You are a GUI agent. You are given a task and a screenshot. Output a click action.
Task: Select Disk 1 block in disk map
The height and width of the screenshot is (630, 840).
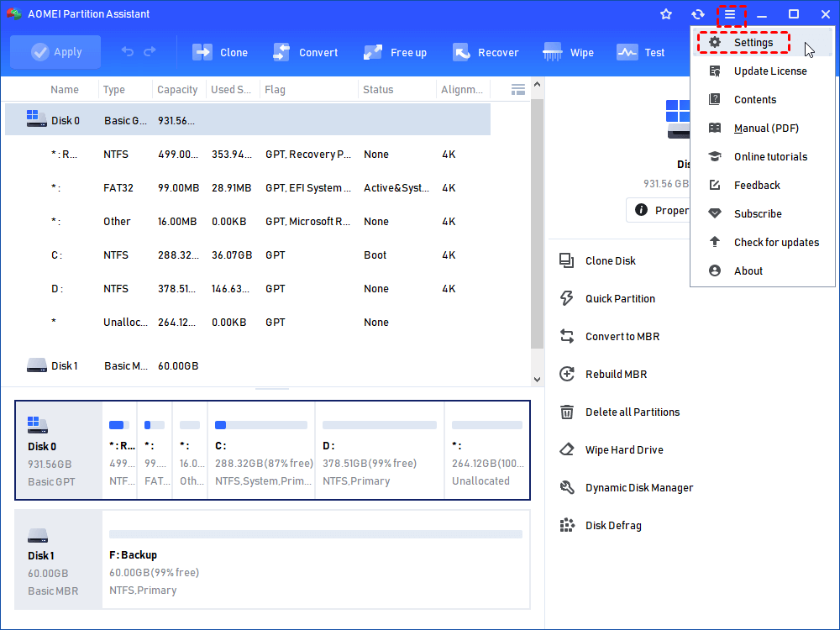click(59, 559)
